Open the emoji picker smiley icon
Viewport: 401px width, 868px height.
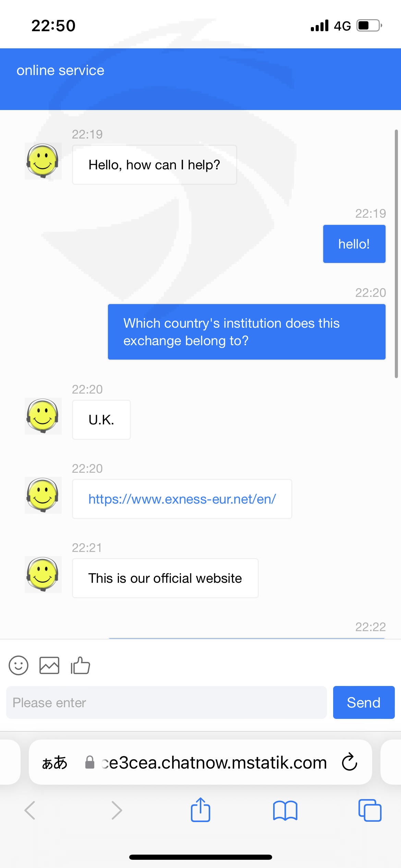[x=19, y=665]
